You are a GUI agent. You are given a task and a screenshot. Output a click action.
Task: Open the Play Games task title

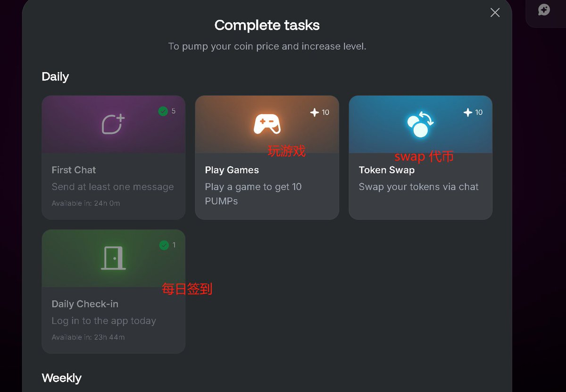pyautogui.click(x=232, y=170)
